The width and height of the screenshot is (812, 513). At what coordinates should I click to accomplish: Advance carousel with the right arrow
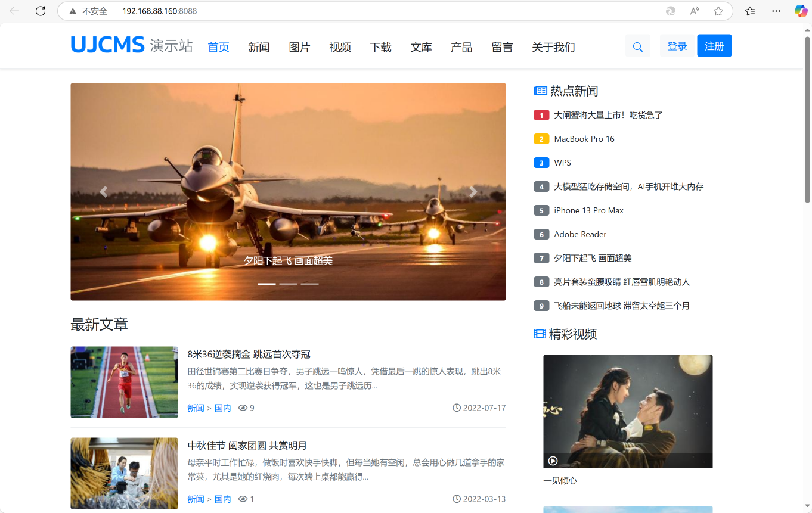(x=473, y=192)
